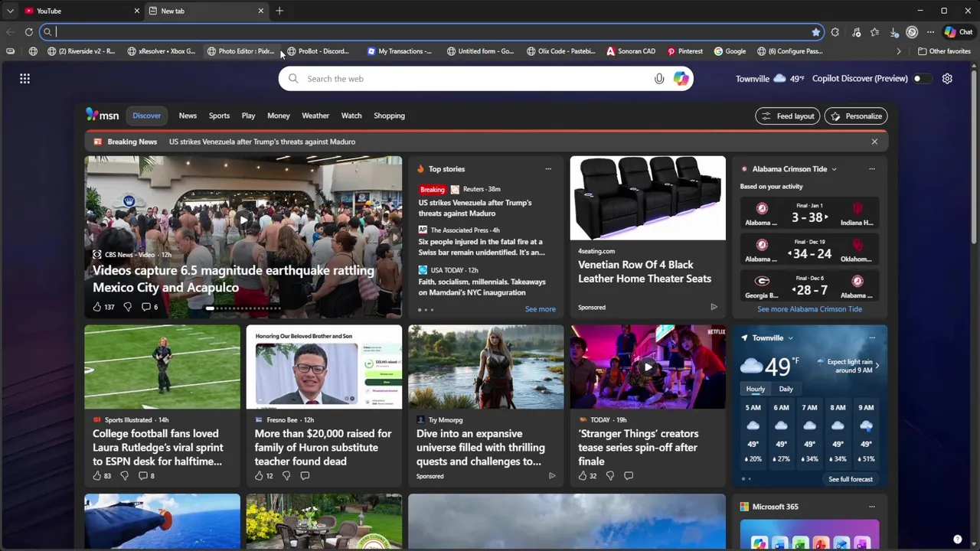Open Copilot Chat button in toolbar
This screenshot has height=551, width=980.
pyautogui.click(x=959, y=32)
